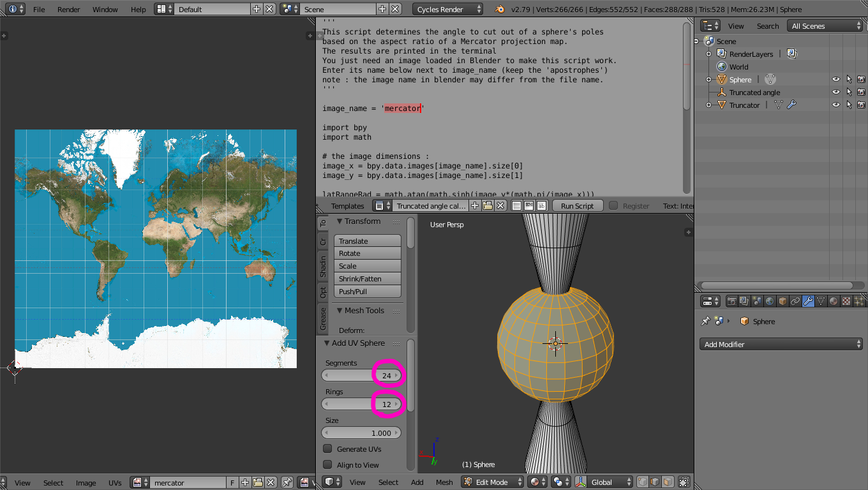
Task: Expand the Truncator item in outliner
Action: point(708,105)
